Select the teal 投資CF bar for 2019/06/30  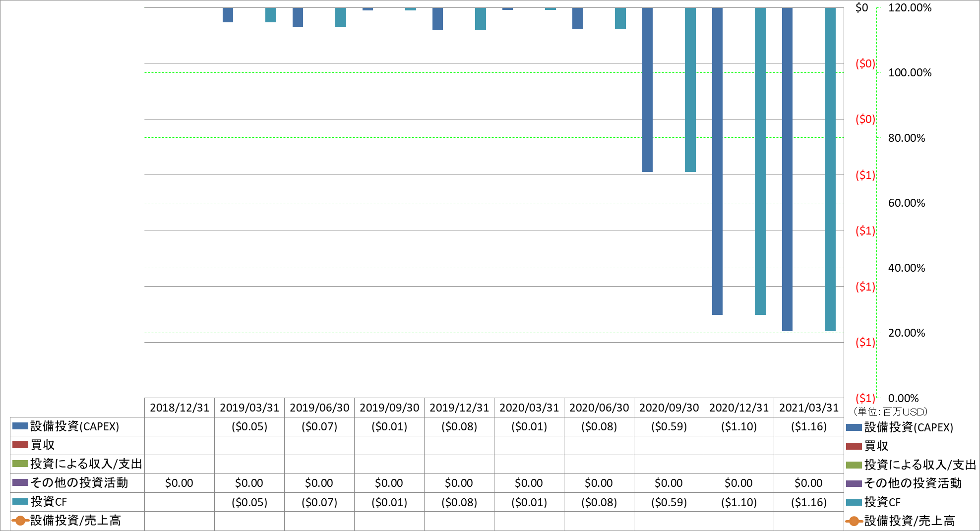[x=341, y=17]
